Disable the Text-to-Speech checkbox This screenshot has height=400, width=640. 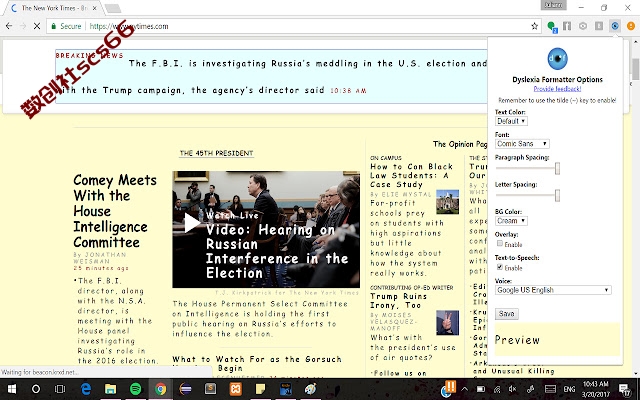[x=500, y=267]
